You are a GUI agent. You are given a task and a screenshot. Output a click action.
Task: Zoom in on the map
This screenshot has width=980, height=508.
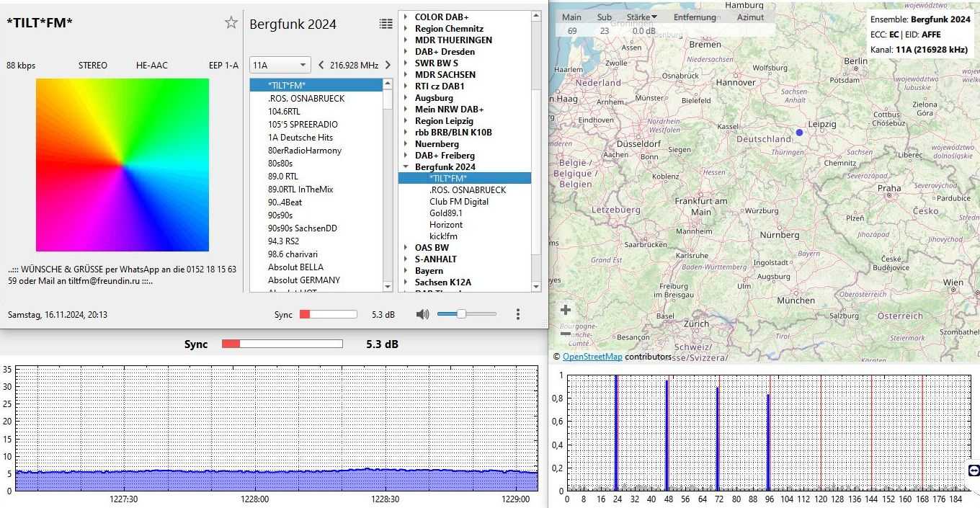pos(566,310)
